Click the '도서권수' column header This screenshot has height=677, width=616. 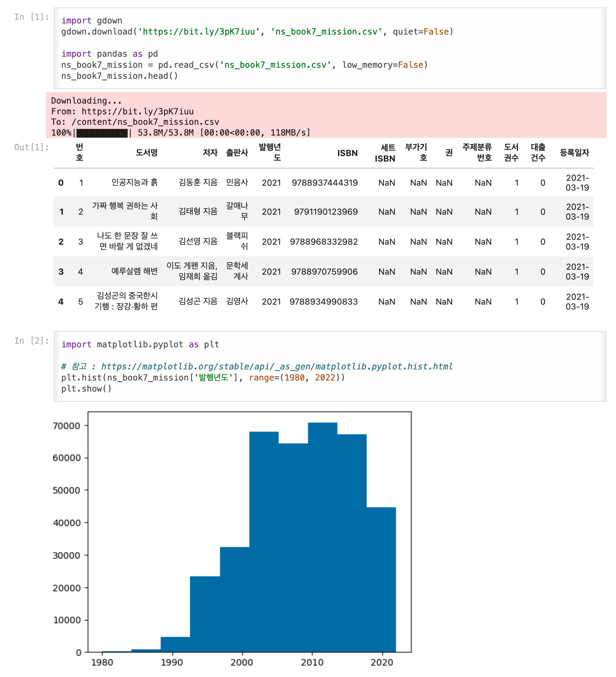coord(511,152)
